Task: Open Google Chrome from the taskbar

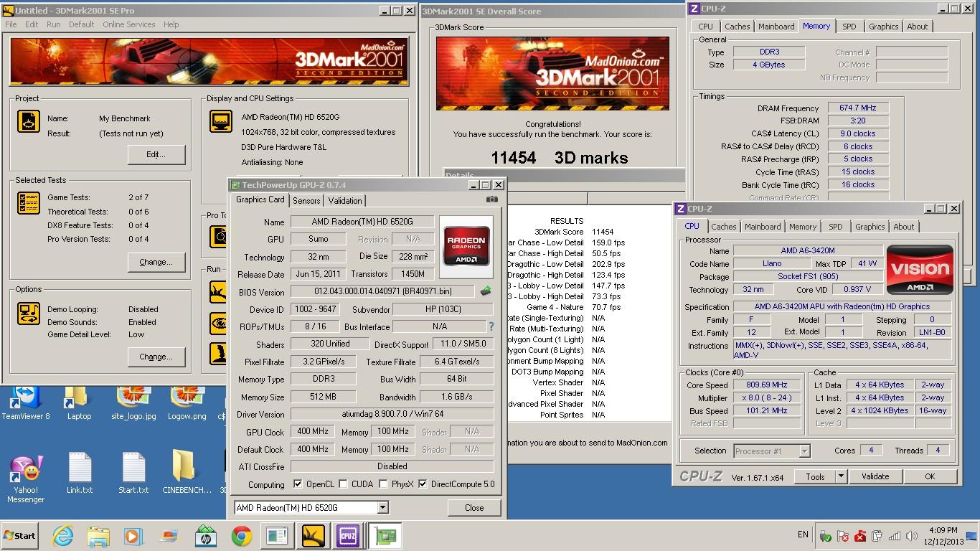Action: 241,536
